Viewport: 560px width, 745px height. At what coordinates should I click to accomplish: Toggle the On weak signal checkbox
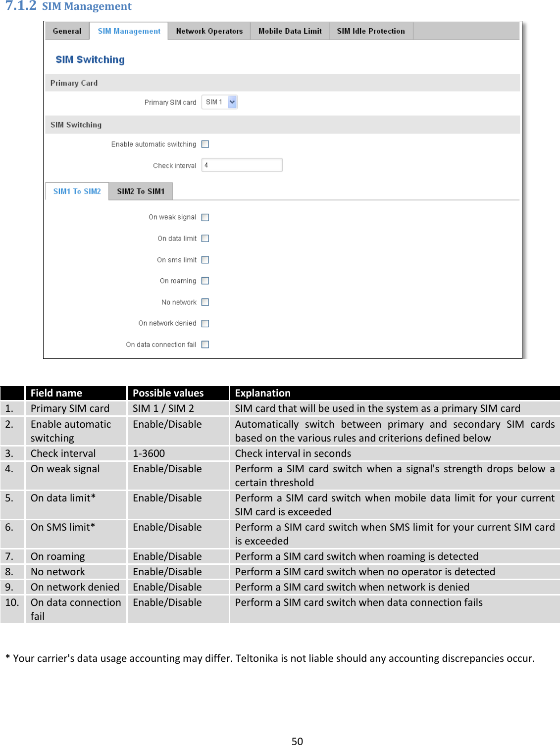tap(205, 217)
